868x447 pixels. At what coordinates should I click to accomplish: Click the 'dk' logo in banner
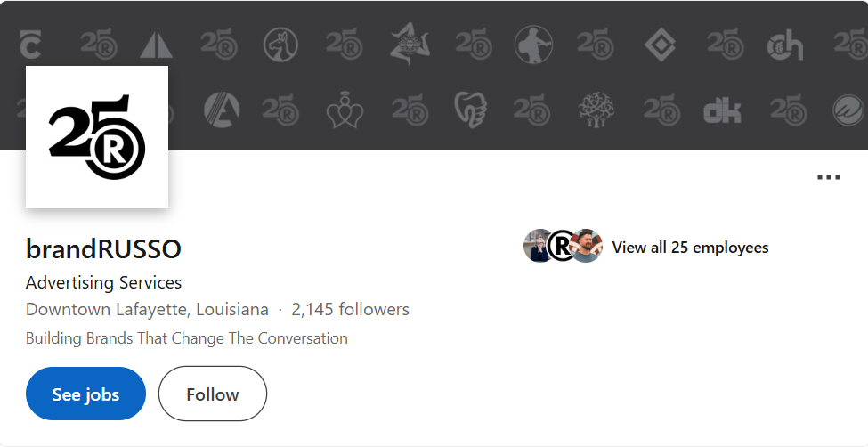coord(722,110)
